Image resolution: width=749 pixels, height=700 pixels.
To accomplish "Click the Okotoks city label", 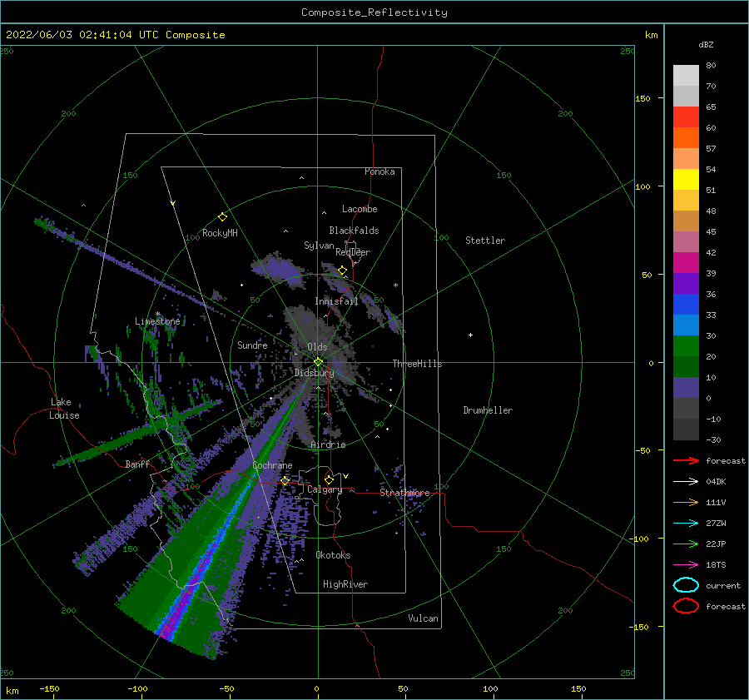I will click(x=333, y=555).
